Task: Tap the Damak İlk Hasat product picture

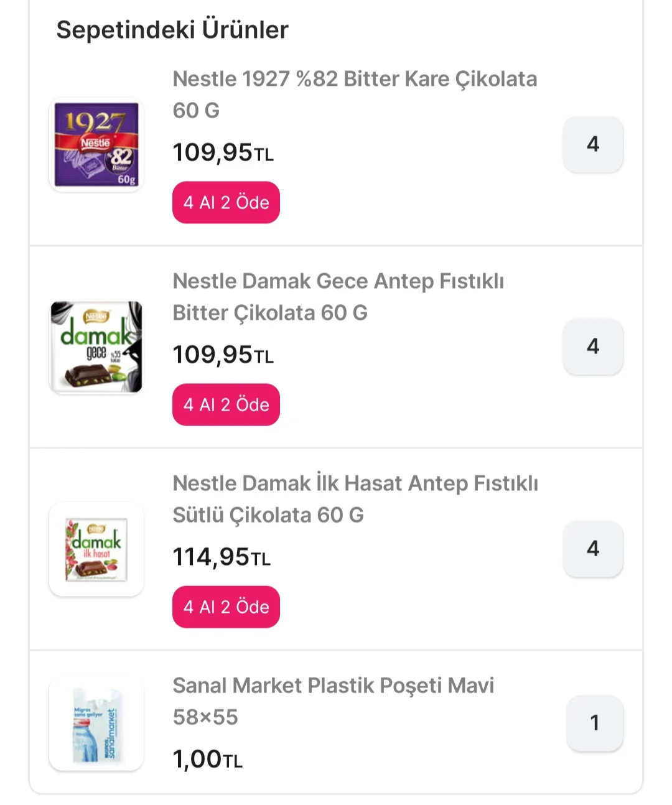Action: (x=96, y=549)
